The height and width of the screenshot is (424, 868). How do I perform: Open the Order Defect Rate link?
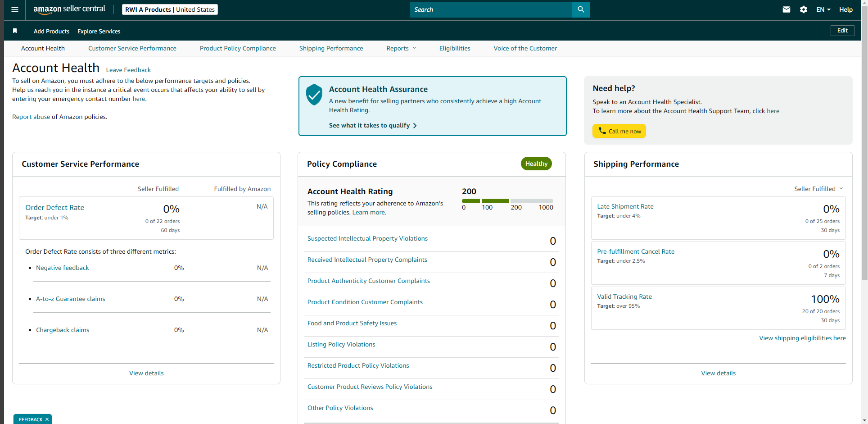tap(54, 207)
